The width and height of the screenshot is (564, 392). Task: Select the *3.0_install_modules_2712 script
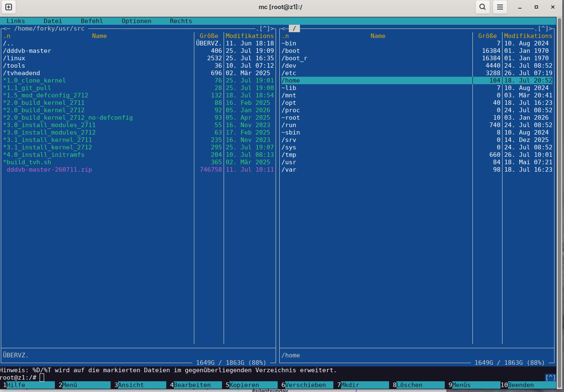(139, 132)
